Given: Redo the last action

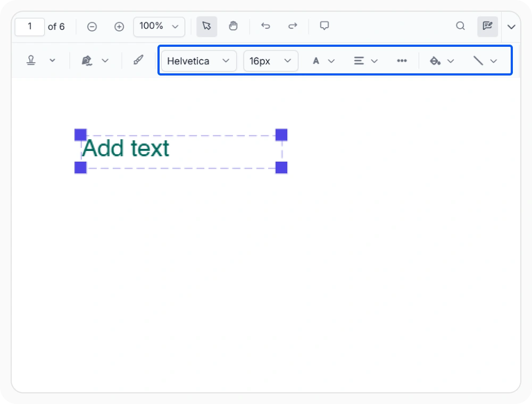Looking at the screenshot, I should (x=293, y=26).
